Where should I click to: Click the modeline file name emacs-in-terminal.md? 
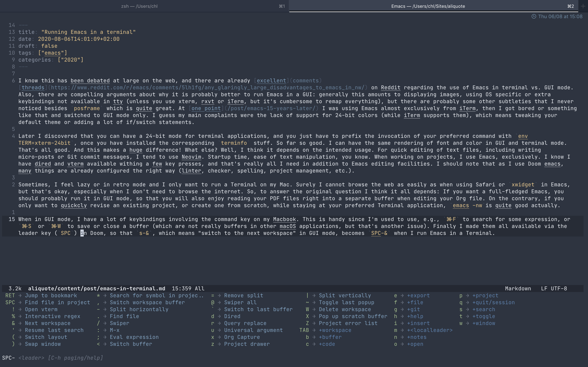click(96, 289)
